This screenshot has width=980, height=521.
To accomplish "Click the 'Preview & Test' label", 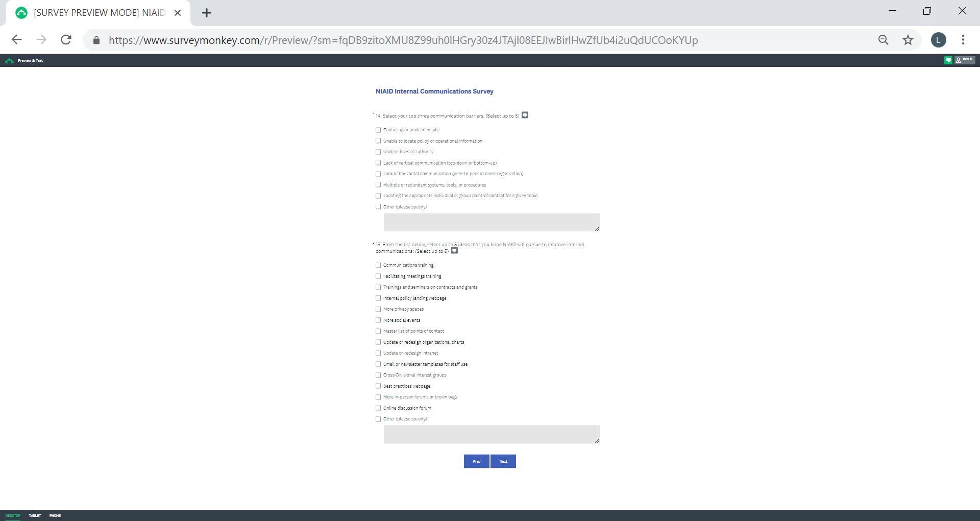I will (30, 61).
